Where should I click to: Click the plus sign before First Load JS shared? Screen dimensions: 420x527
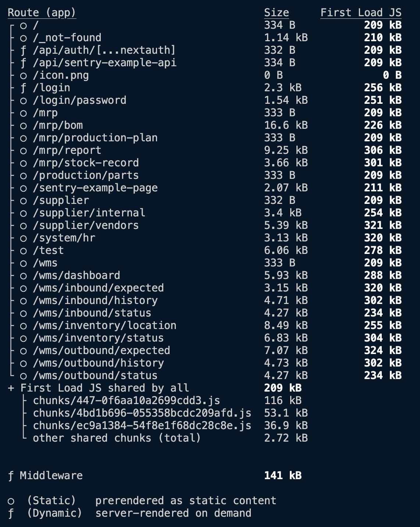tap(11, 388)
